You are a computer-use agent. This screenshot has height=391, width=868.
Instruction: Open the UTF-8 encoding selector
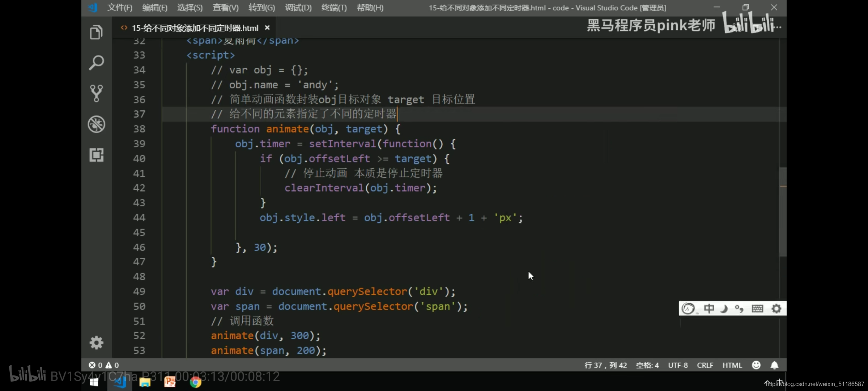(x=678, y=365)
